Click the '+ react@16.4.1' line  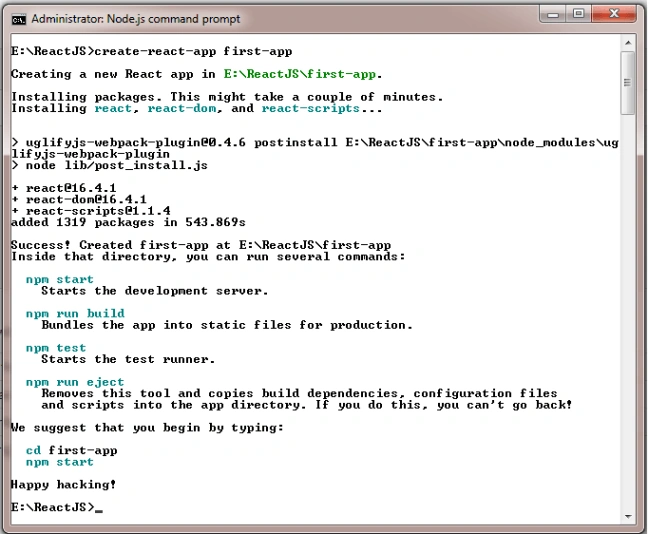(64, 188)
